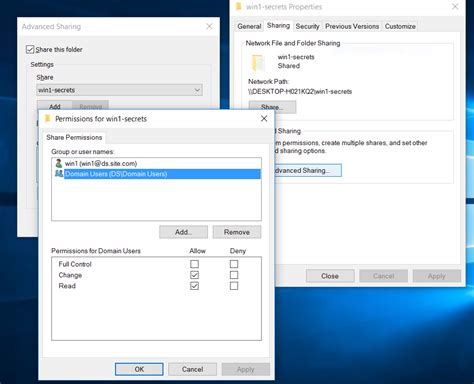This screenshot has height=384, width=474.
Task: Toggle Share this folder checkbox
Action: 30,50
